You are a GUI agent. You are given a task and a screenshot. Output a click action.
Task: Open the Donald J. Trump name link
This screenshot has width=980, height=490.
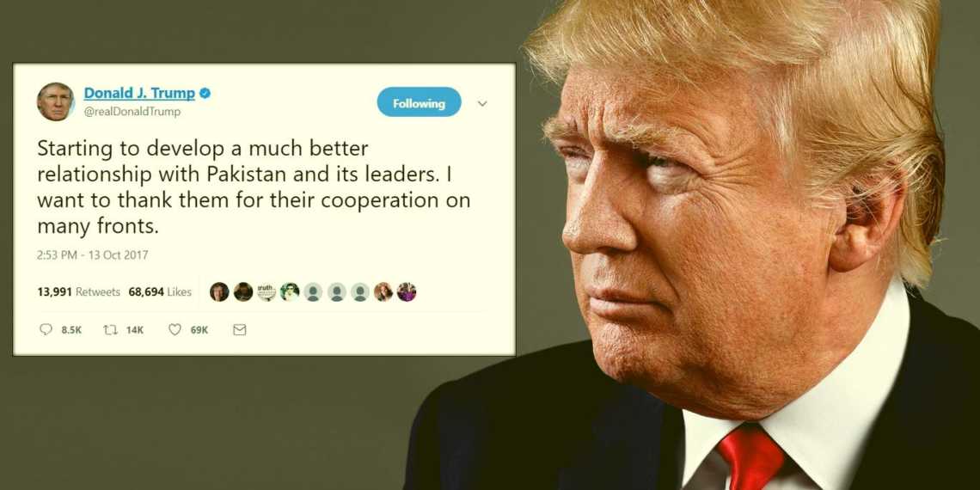click(139, 93)
